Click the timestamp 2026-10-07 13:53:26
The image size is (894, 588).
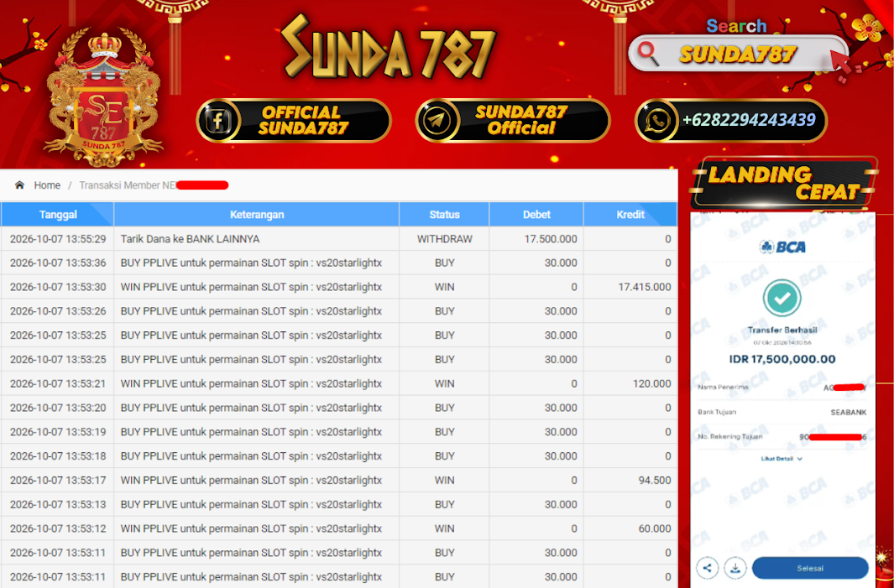58,311
